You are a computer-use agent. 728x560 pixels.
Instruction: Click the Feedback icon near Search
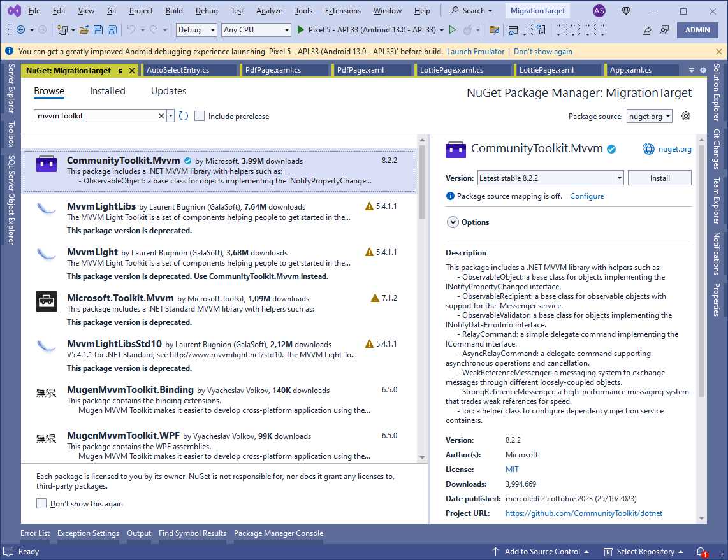pos(625,10)
